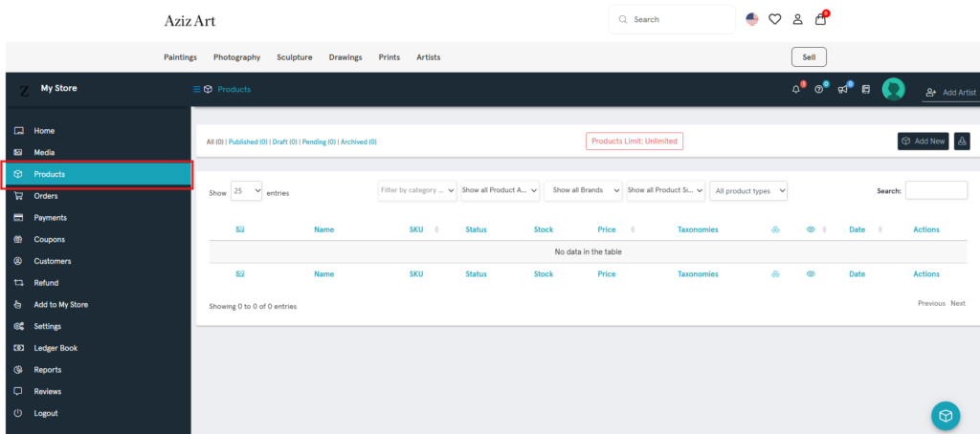Toggle the sidebar using the hamburger icon
The width and height of the screenshot is (980, 434).
[197, 89]
